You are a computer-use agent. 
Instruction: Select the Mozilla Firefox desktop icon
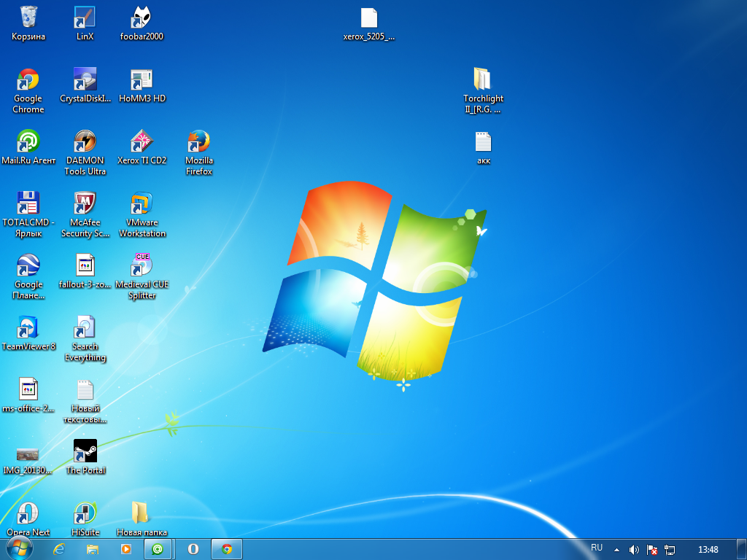point(198,141)
